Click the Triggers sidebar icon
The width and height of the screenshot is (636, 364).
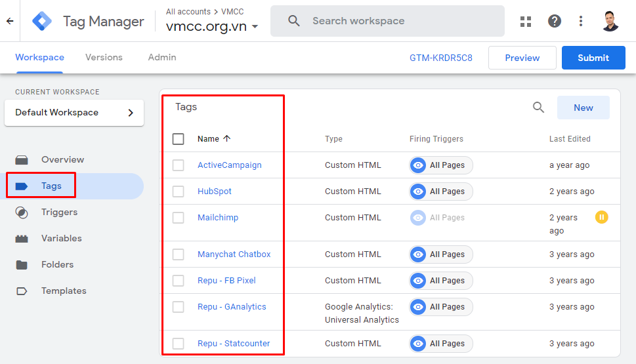tap(22, 212)
